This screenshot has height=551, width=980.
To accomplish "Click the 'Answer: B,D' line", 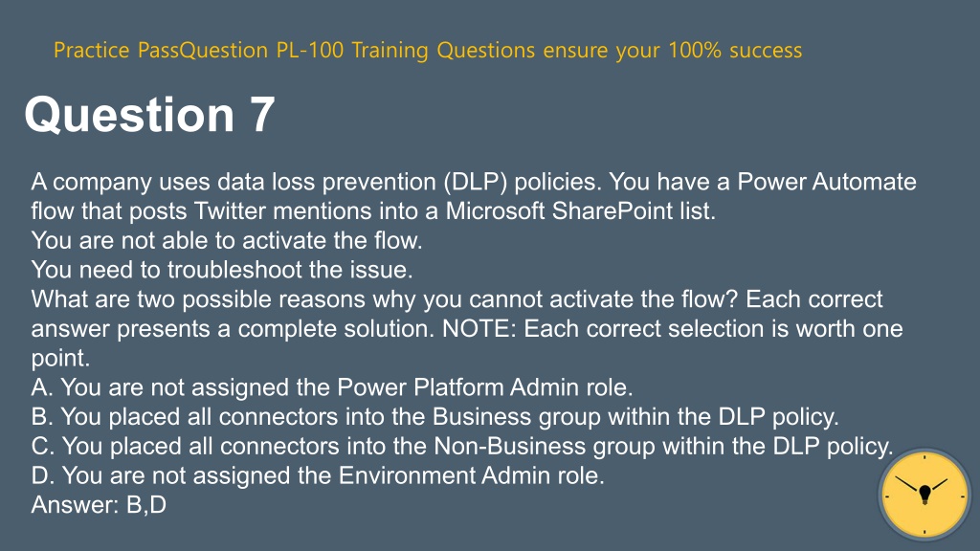I will pos(99,505).
